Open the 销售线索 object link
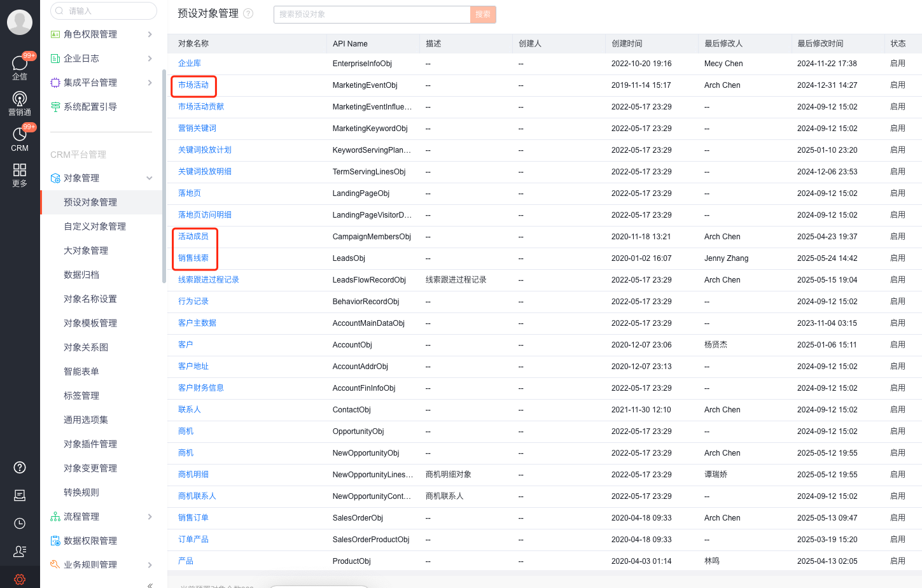Image resolution: width=922 pixels, height=588 pixels. click(x=193, y=258)
